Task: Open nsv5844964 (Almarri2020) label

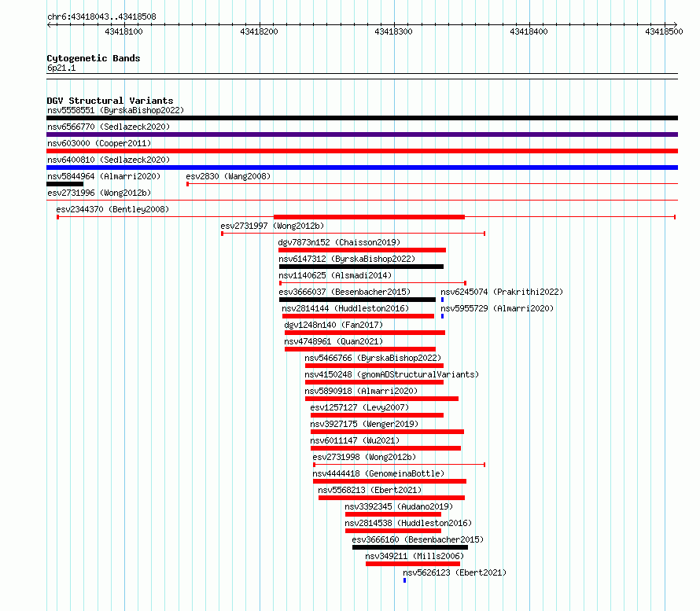Action: tap(104, 176)
